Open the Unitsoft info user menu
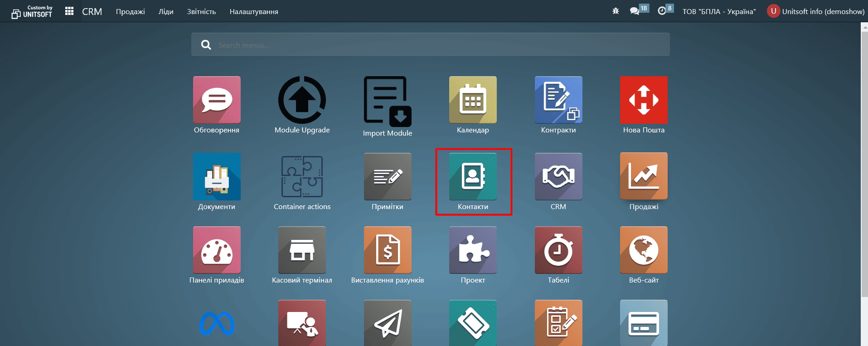Screen dimensions: 868x346 815,11
